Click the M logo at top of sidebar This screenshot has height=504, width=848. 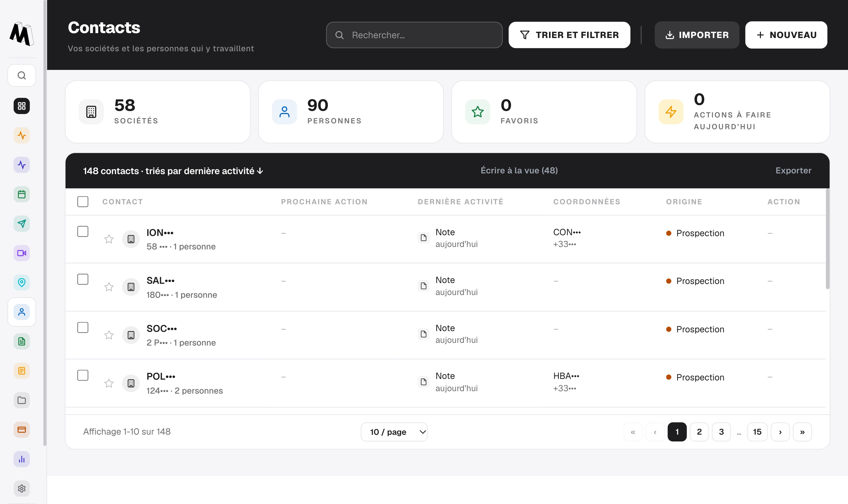click(22, 34)
